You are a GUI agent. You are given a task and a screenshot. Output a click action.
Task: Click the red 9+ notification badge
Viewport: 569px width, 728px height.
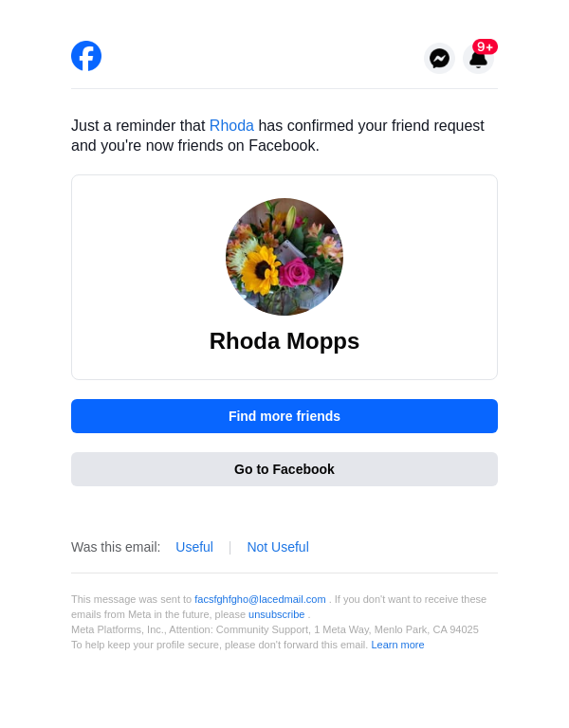click(486, 46)
